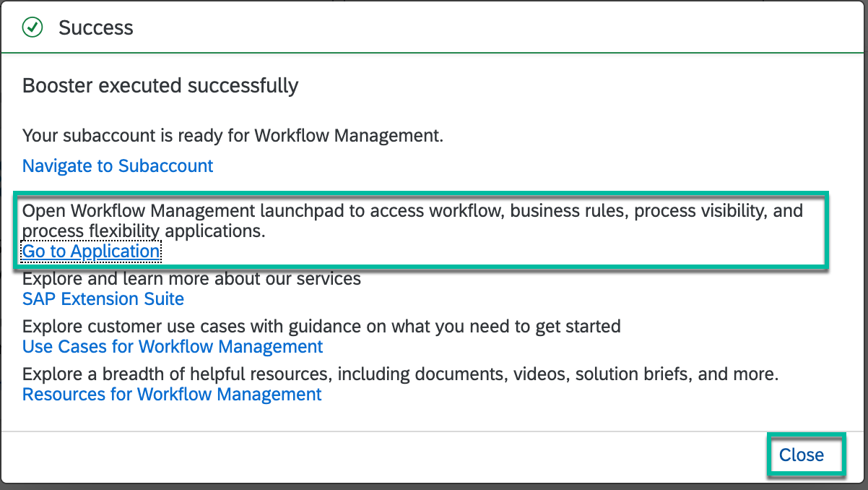Open the Navigate to Subaccount link
The width and height of the screenshot is (868, 490).
[x=118, y=166]
